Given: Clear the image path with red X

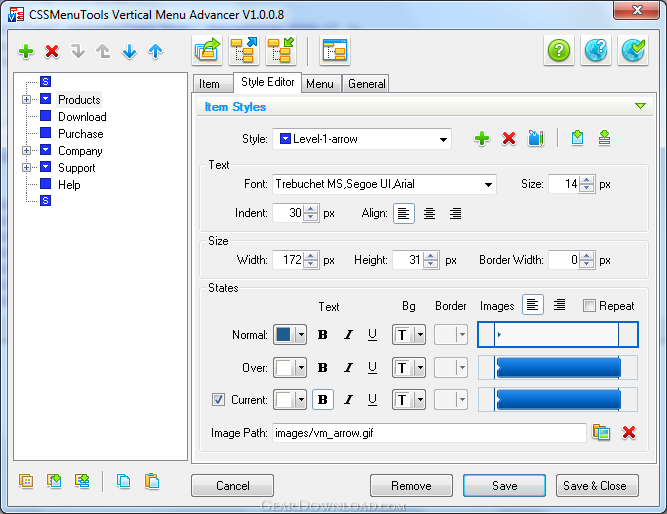Looking at the screenshot, I should tap(629, 432).
